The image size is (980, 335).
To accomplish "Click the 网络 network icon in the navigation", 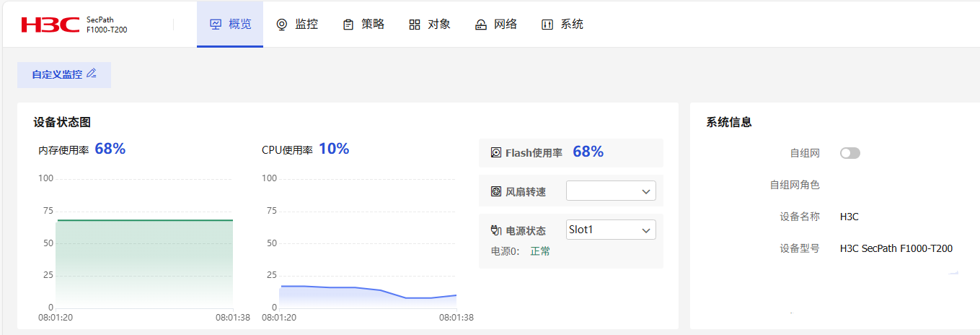I will 481,25.
